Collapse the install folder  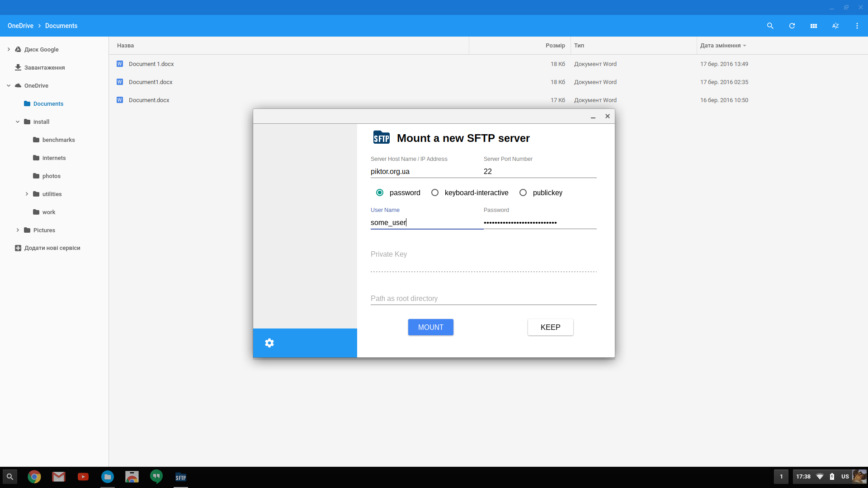point(18,122)
